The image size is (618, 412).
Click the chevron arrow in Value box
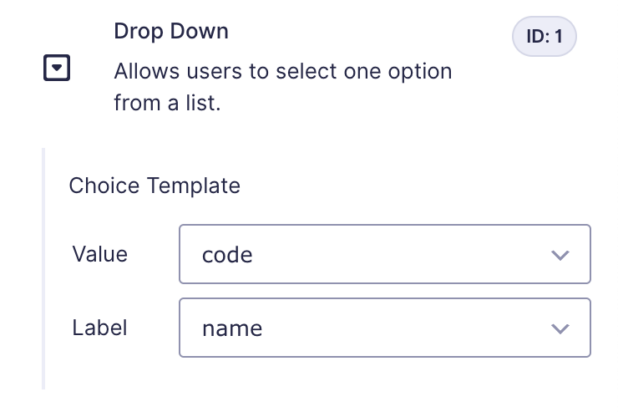[560, 255]
